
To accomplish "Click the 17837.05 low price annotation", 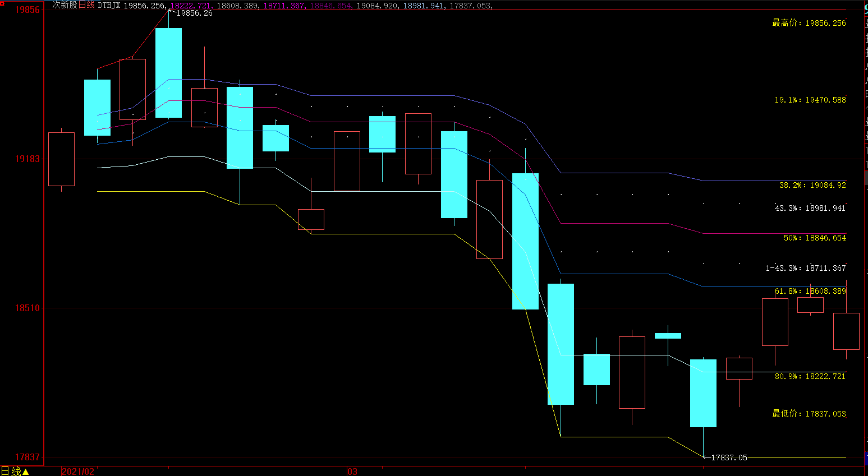I will click(729, 457).
